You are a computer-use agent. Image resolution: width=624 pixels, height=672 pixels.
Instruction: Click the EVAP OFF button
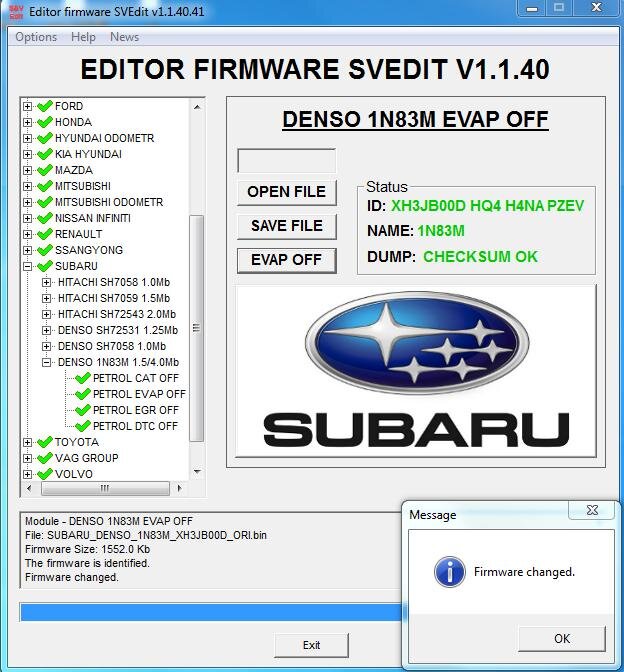click(287, 260)
